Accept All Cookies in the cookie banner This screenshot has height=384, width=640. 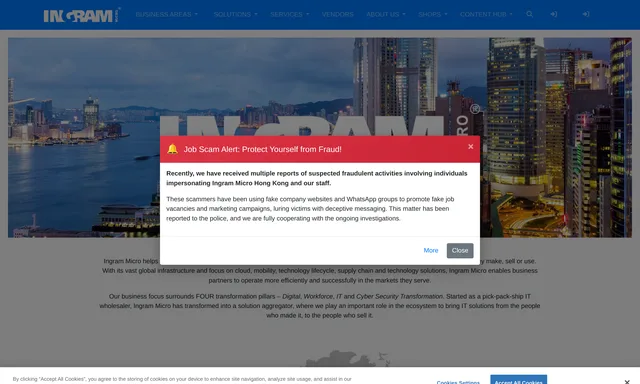pos(518,380)
